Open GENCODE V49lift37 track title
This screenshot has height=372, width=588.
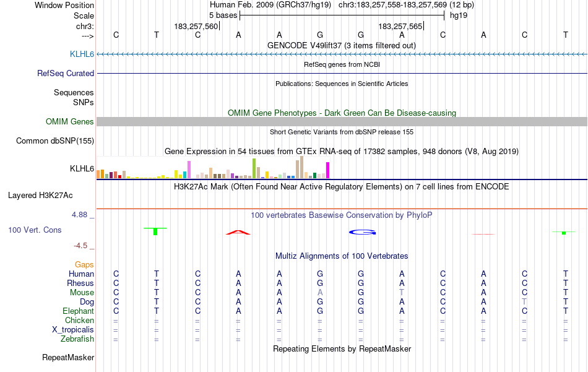(x=341, y=46)
